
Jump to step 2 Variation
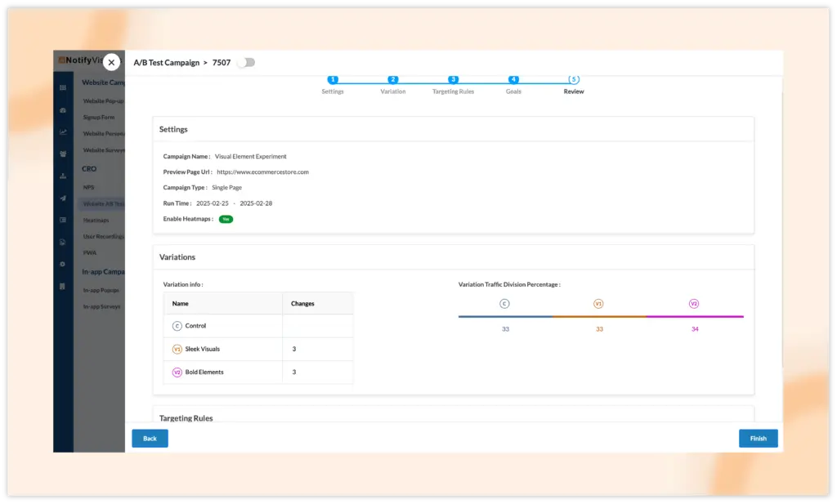(x=393, y=80)
